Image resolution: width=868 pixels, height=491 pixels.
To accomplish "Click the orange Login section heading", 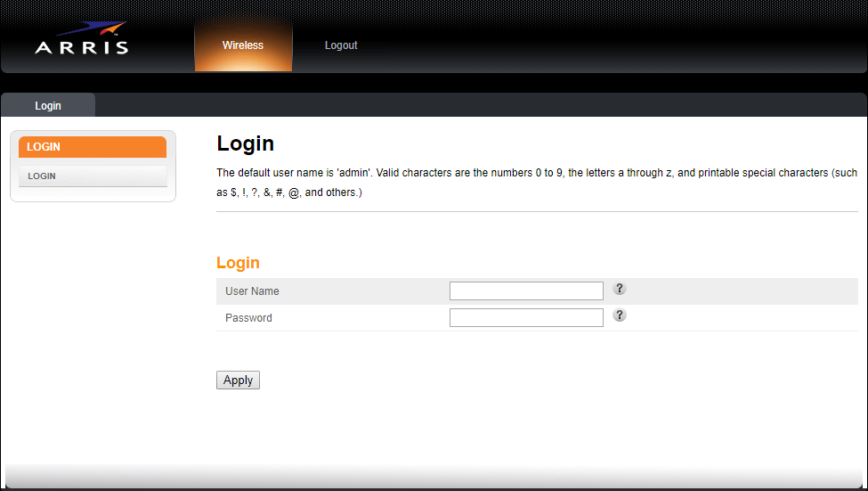I will click(239, 263).
